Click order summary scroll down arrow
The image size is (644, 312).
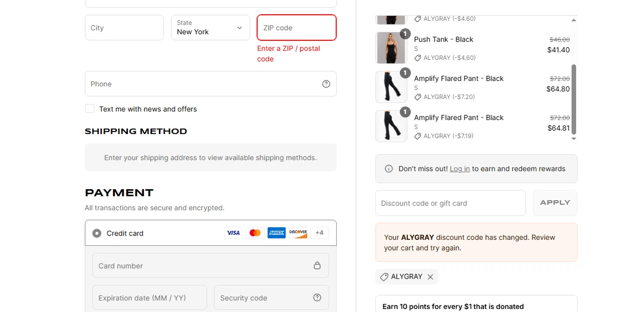[574, 139]
